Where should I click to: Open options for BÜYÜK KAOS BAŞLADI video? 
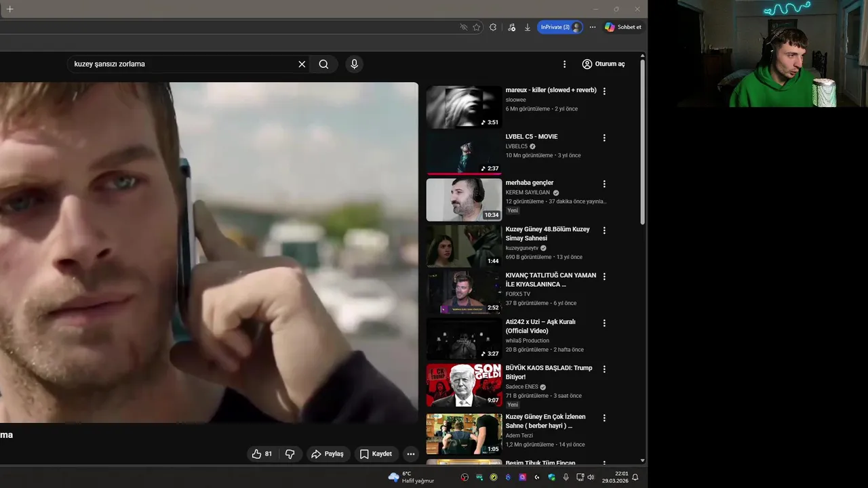coord(604,369)
